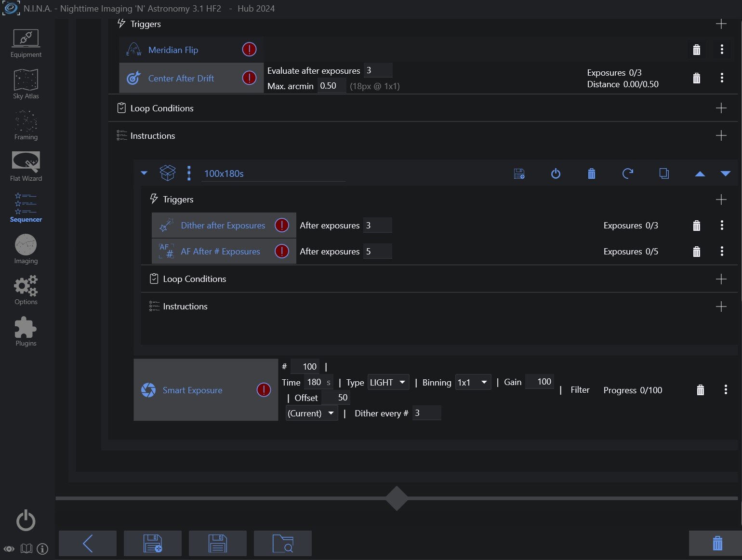This screenshot has height=560, width=742.
Task: Click the Max. arcmin value field
Action: (331, 86)
